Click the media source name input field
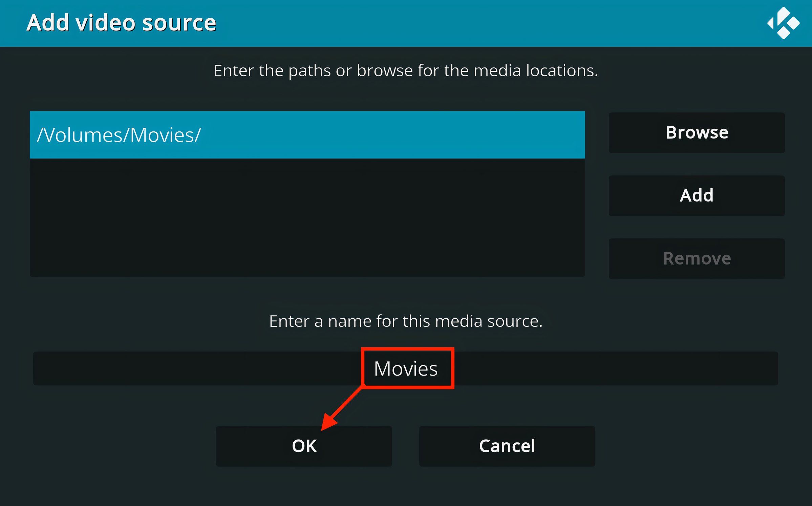Viewport: 812px width, 506px height. pyautogui.click(x=406, y=368)
